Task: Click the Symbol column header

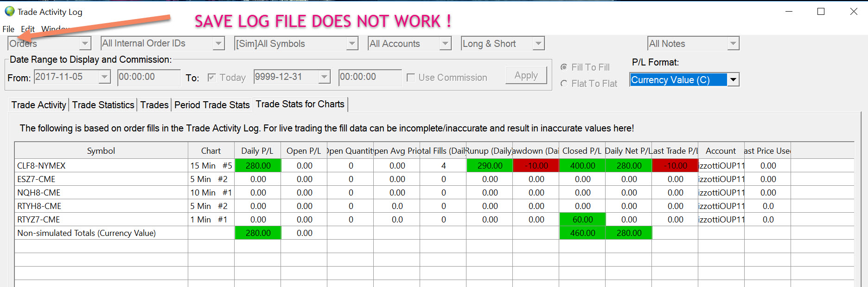Action: [x=101, y=151]
